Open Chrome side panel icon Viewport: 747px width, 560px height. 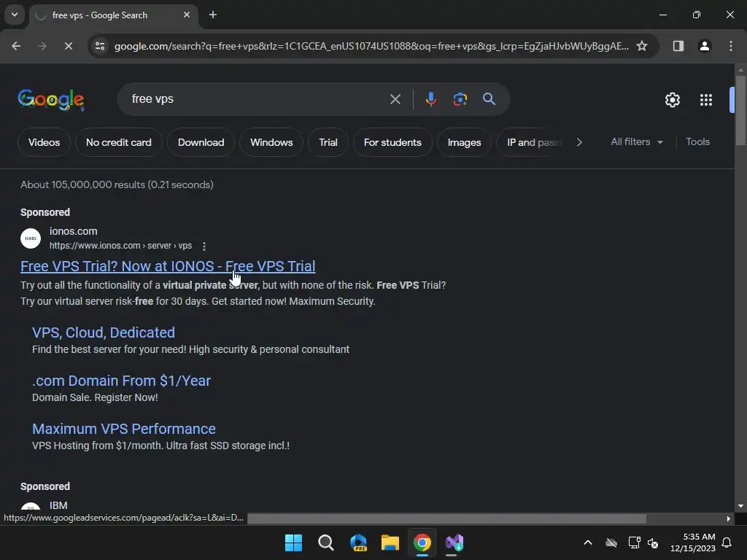pos(678,46)
